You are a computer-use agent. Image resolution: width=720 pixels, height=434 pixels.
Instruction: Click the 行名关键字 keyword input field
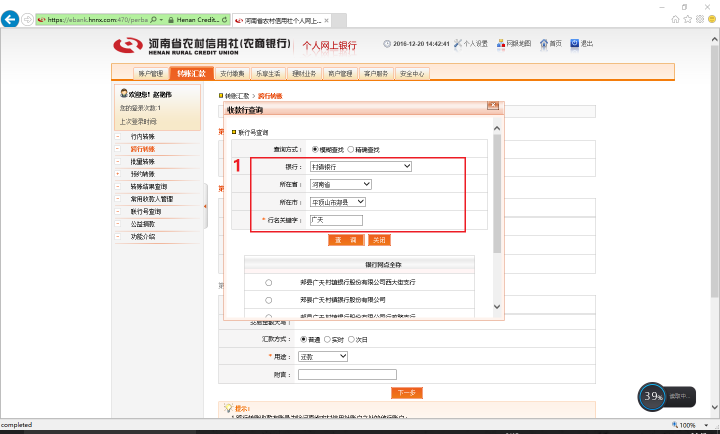tap(336, 220)
